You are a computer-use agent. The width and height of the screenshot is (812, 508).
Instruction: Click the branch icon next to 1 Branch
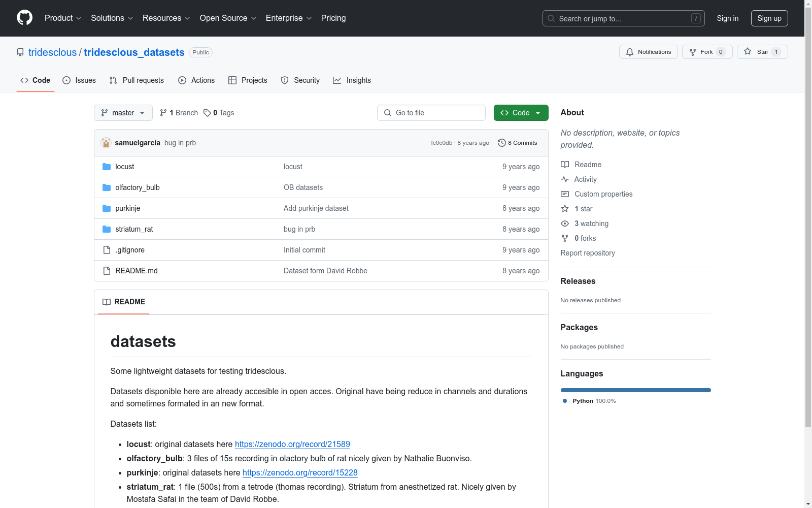tap(163, 113)
